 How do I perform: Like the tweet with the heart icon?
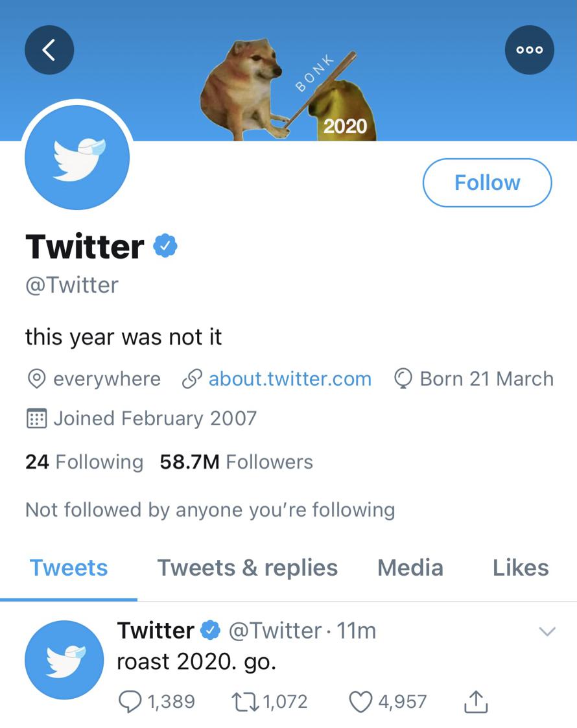coord(360,701)
